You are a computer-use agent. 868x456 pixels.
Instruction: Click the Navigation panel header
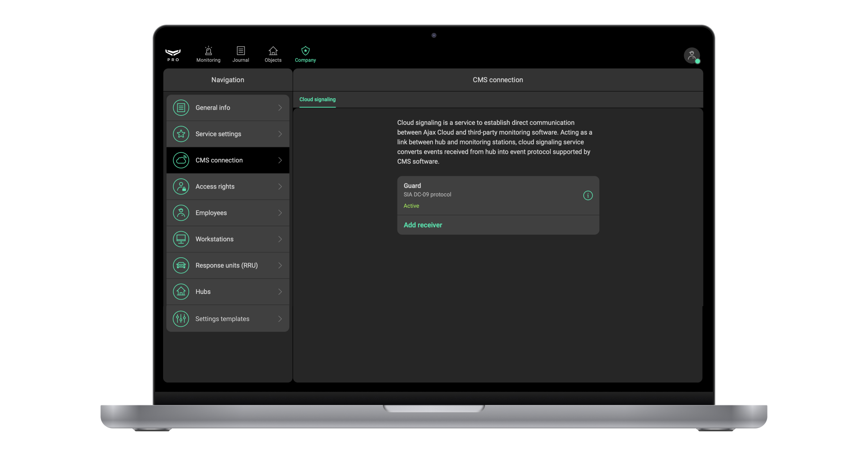(228, 80)
